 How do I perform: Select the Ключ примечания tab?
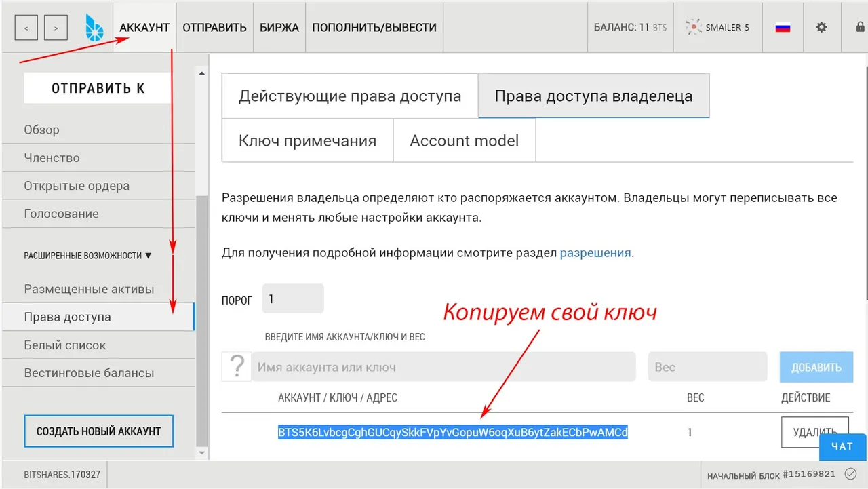[x=307, y=141]
